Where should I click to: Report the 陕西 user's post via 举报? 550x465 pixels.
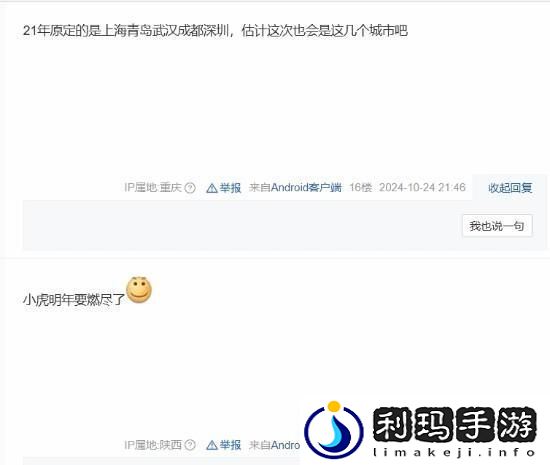pos(230,445)
